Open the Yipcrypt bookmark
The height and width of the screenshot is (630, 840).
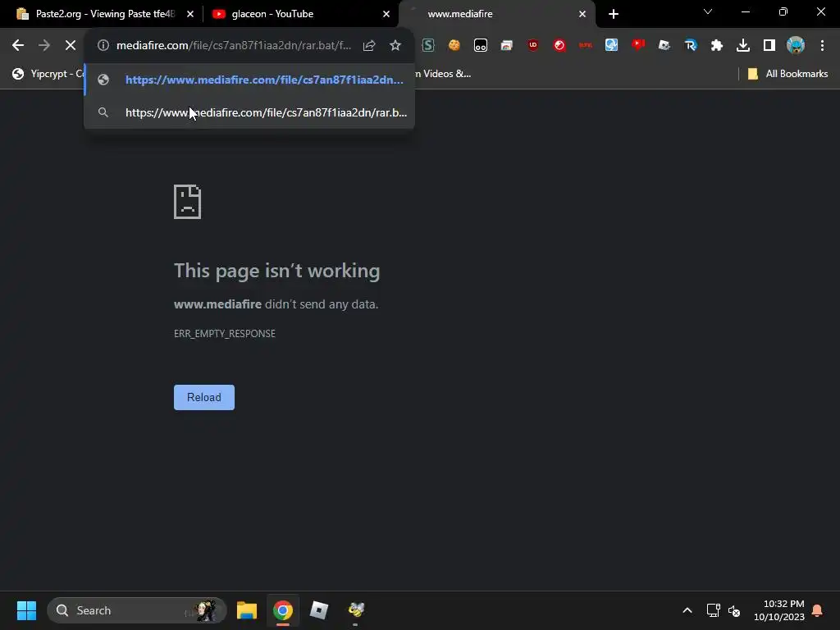tap(48, 74)
